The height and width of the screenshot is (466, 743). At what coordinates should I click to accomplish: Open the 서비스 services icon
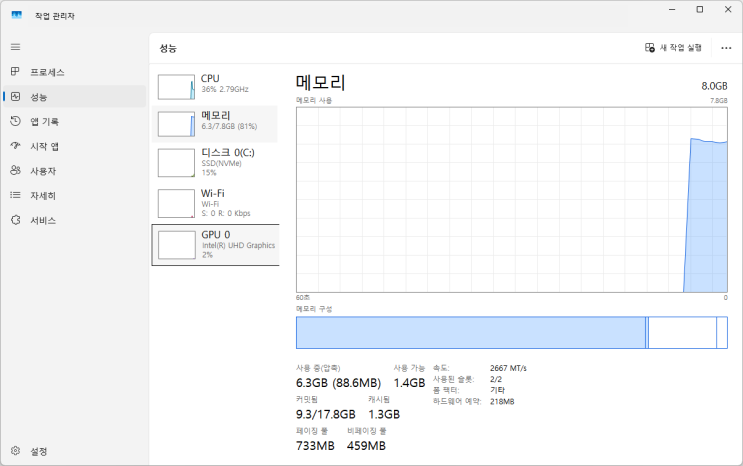15,220
